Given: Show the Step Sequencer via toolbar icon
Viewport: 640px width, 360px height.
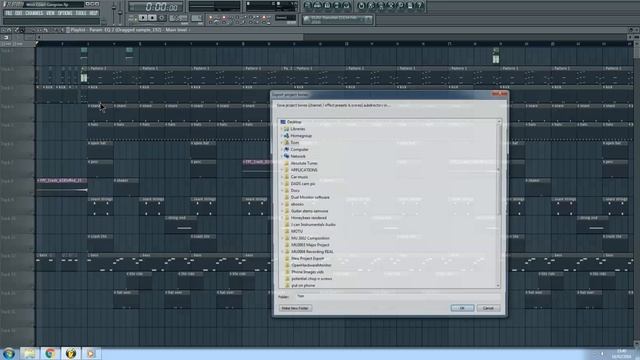Looking at the screenshot, I should [318, 6].
